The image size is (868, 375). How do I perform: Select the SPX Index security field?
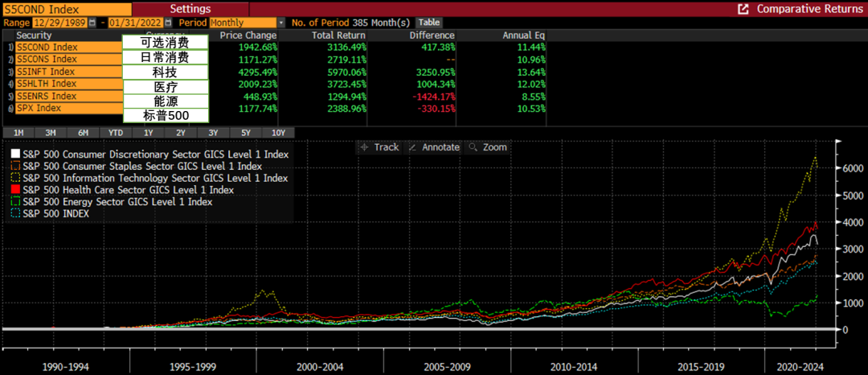[69, 108]
